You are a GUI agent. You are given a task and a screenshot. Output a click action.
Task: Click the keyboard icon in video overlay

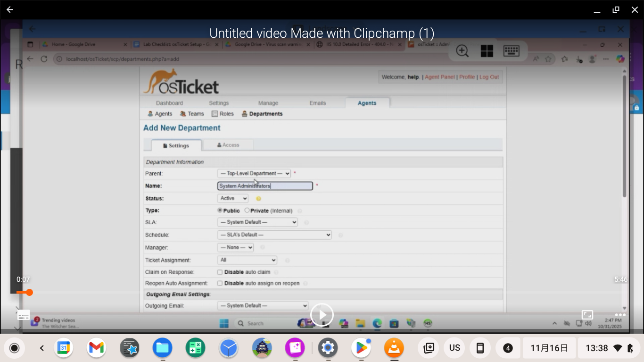[x=512, y=51]
